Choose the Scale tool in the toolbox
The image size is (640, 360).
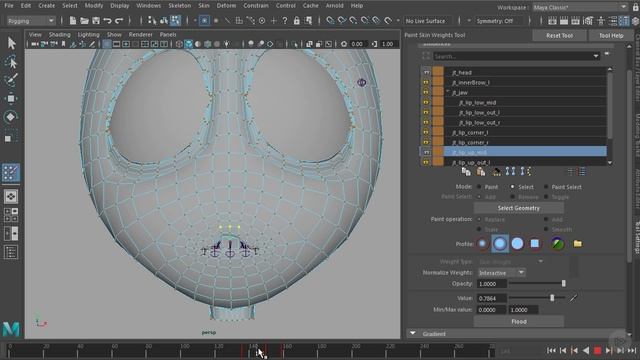pyautogui.click(x=10, y=137)
